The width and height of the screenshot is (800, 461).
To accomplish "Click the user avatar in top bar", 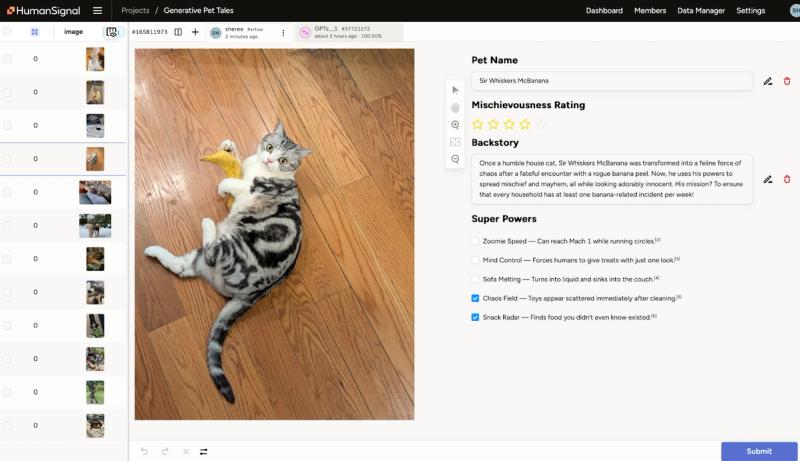I will click(x=794, y=11).
